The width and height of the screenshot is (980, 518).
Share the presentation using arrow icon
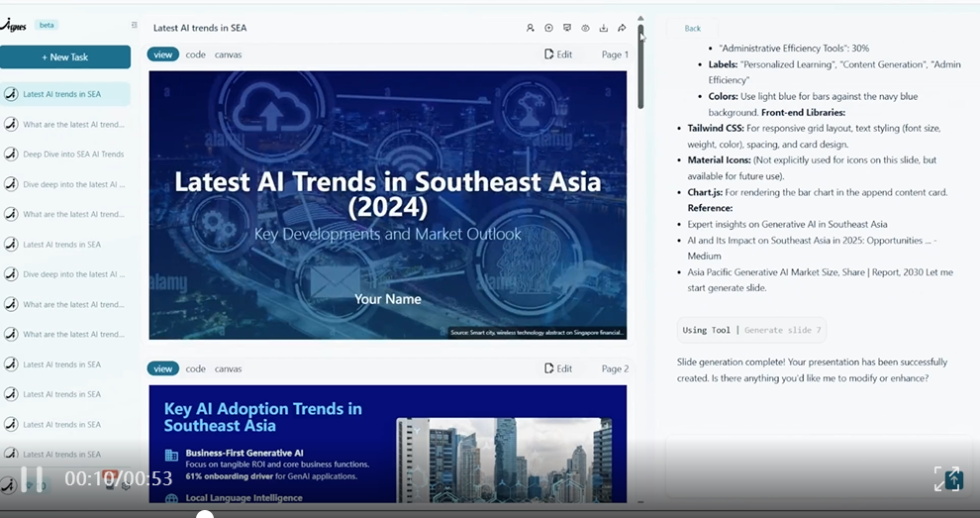[622, 28]
